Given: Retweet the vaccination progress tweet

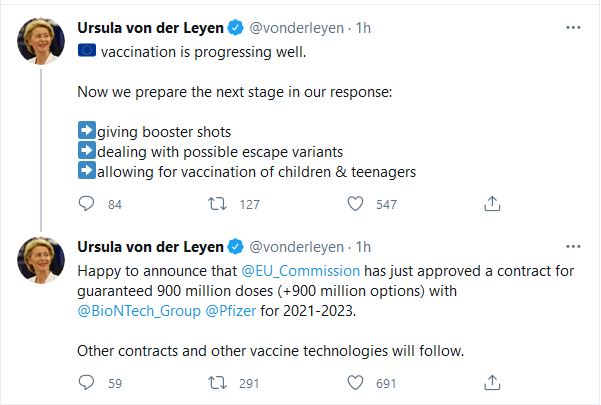Looking at the screenshot, I should (x=214, y=204).
